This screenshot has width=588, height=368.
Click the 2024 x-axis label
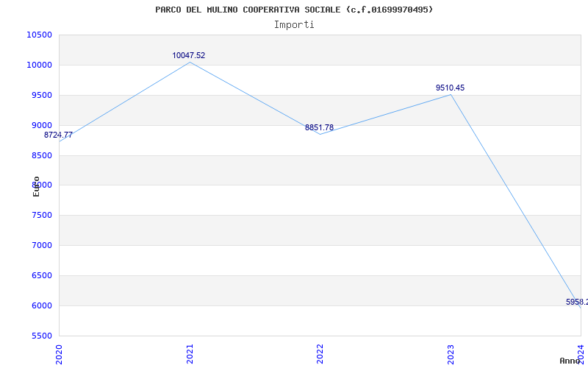coord(581,354)
